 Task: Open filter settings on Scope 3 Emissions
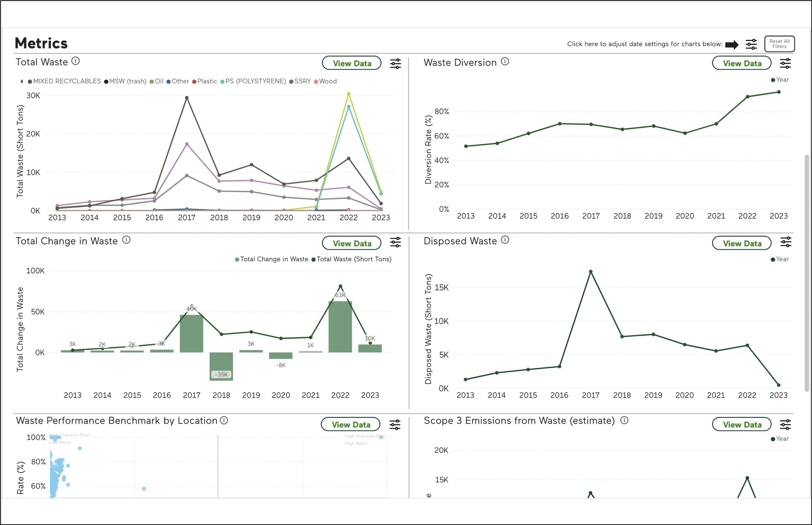[x=785, y=424]
